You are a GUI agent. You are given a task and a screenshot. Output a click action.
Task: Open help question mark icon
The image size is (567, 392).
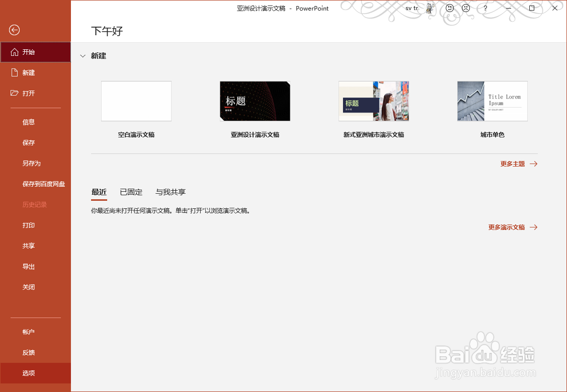[485, 8]
